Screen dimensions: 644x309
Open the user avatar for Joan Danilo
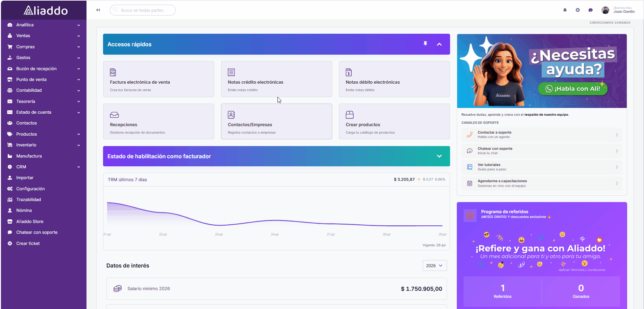(605, 10)
